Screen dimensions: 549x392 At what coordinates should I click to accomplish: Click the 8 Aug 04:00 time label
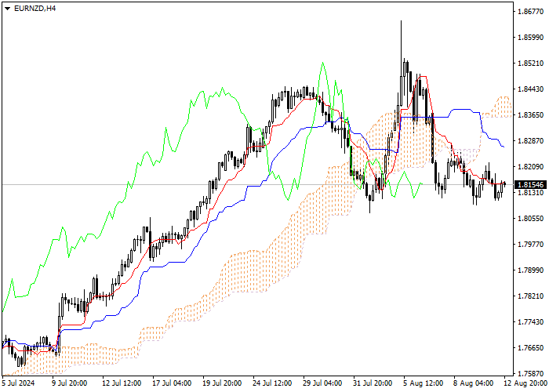474,383
